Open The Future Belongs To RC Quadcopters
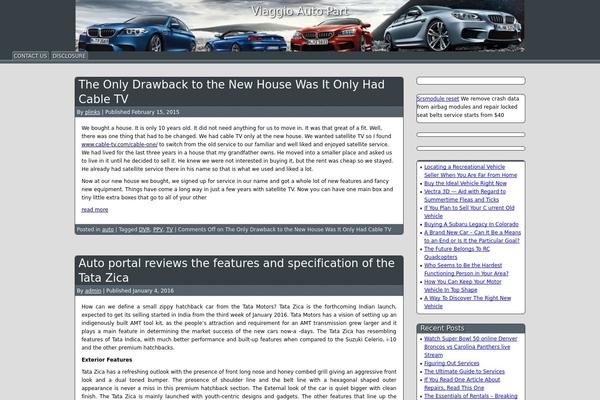Image resolution: width=600 pixels, height=400 pixels. [x=457, y=253]
